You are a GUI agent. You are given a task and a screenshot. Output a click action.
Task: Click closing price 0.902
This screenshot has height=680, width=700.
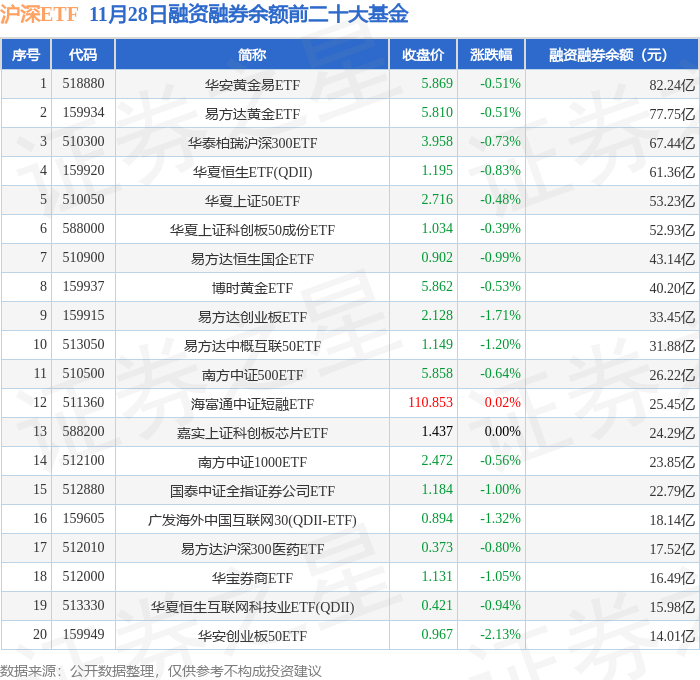(x=437, y=257)
